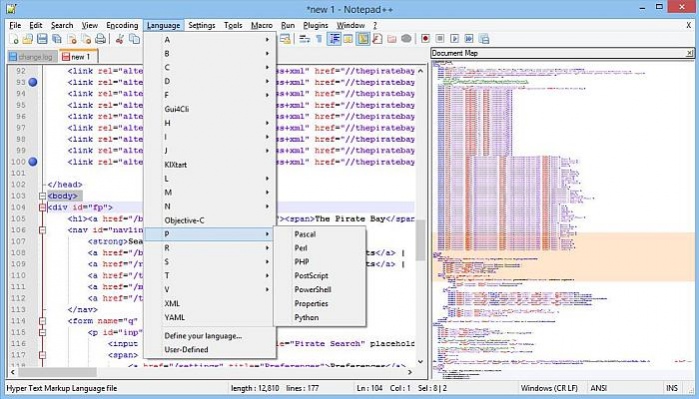Toggle Word Wrap in the toolbar

(304, 39)
